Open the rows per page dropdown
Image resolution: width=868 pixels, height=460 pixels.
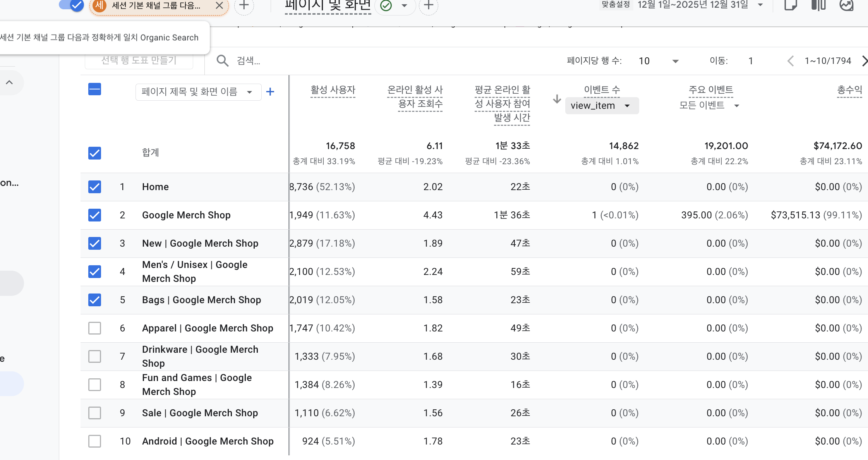click(x=659, y=61)
